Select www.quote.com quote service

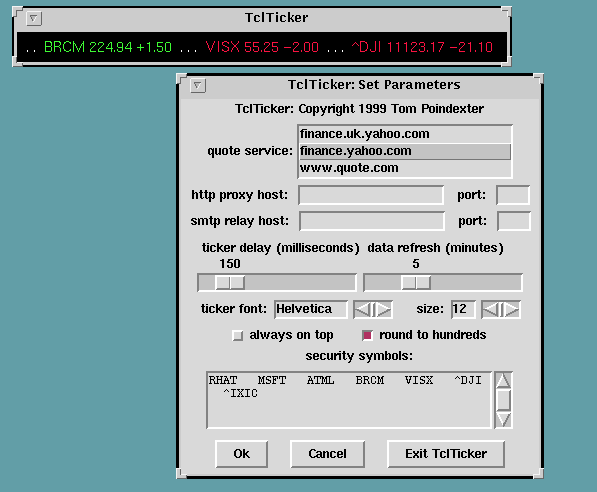405,168
